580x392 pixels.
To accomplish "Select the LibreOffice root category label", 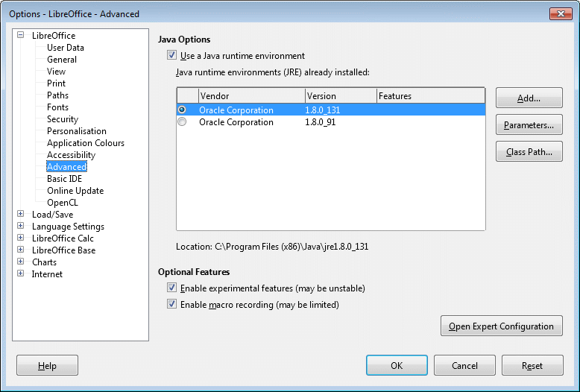I will (x=54, y=36).
